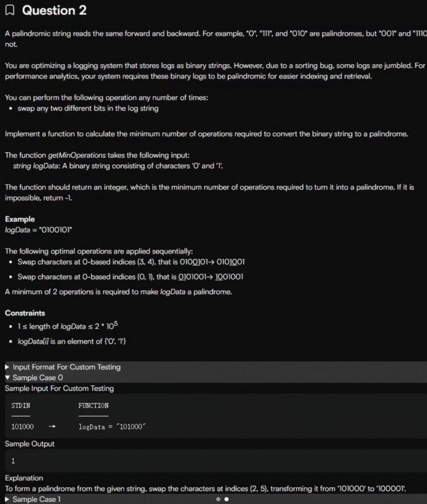
Task: Click the Constraints heading
Action: coord(25,313)
